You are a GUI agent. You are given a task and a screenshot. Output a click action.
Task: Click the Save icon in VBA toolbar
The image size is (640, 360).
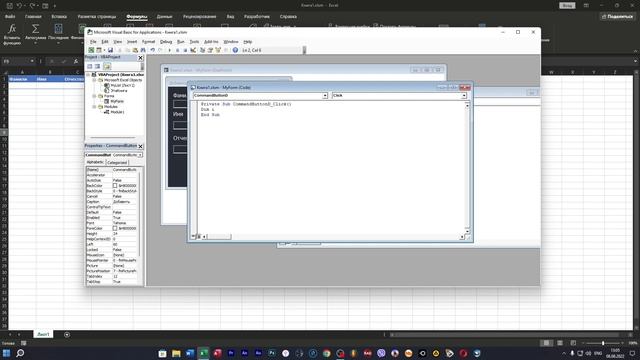click(110, 50)
